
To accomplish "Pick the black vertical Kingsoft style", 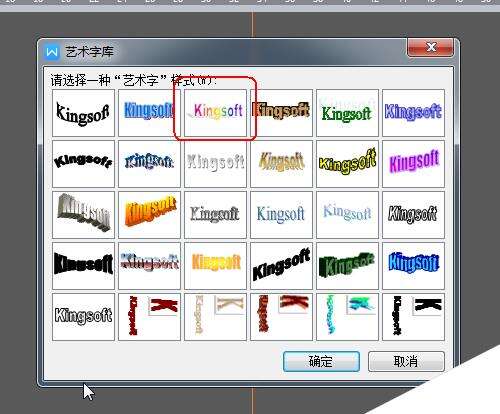I will tap(413, 317).
